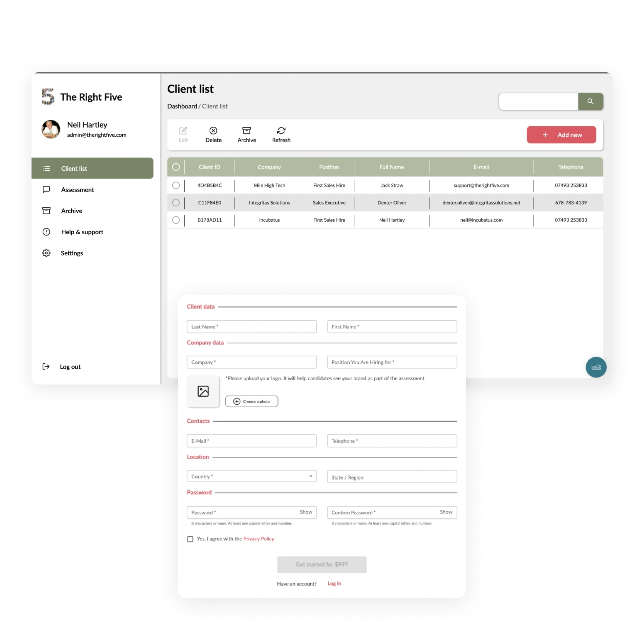Screen dimensions: 644x644
Task: Click the Add new button
Action: tap(561, 135)
